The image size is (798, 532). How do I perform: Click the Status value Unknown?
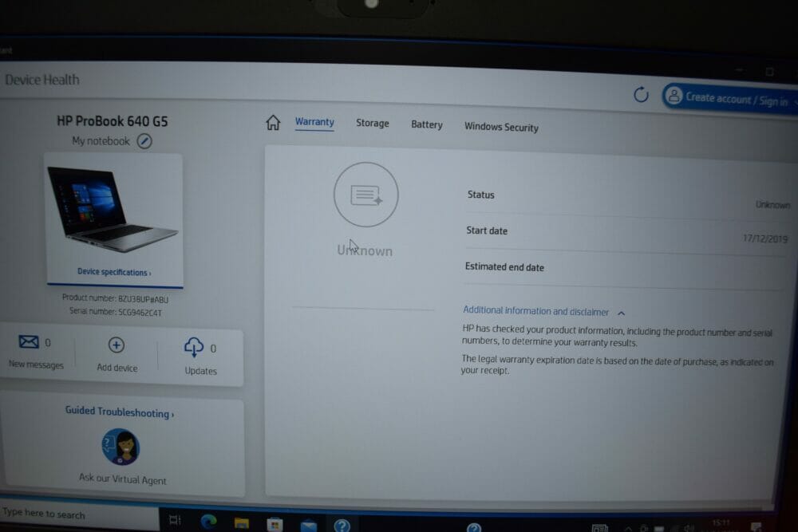click(x=772, y=205)
